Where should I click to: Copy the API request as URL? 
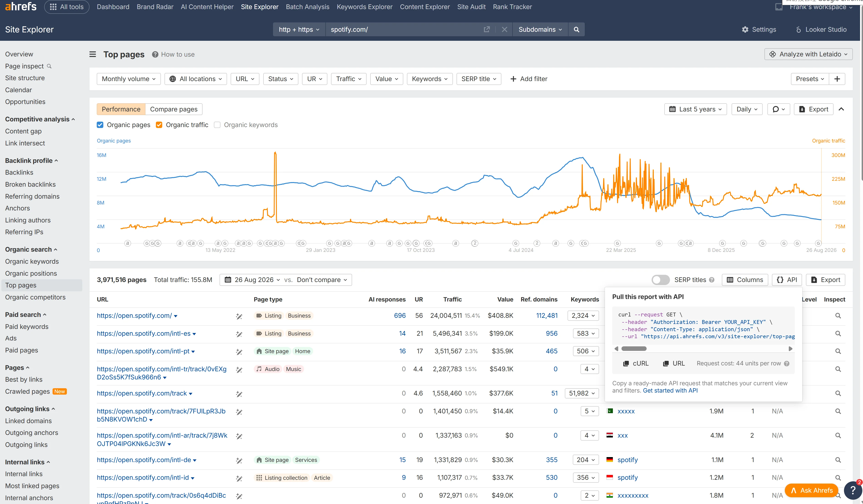674,363
